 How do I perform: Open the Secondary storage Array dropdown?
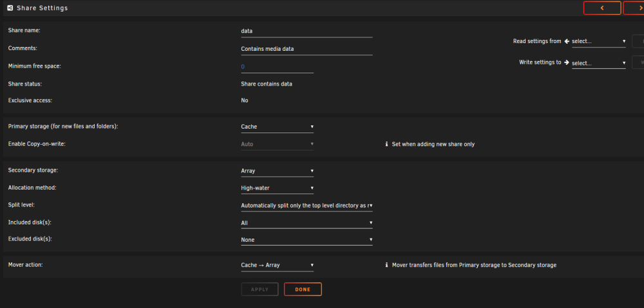pos(277,170)
